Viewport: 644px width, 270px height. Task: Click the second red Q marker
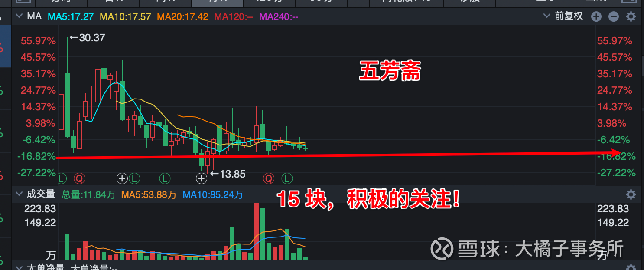[269, 178]
